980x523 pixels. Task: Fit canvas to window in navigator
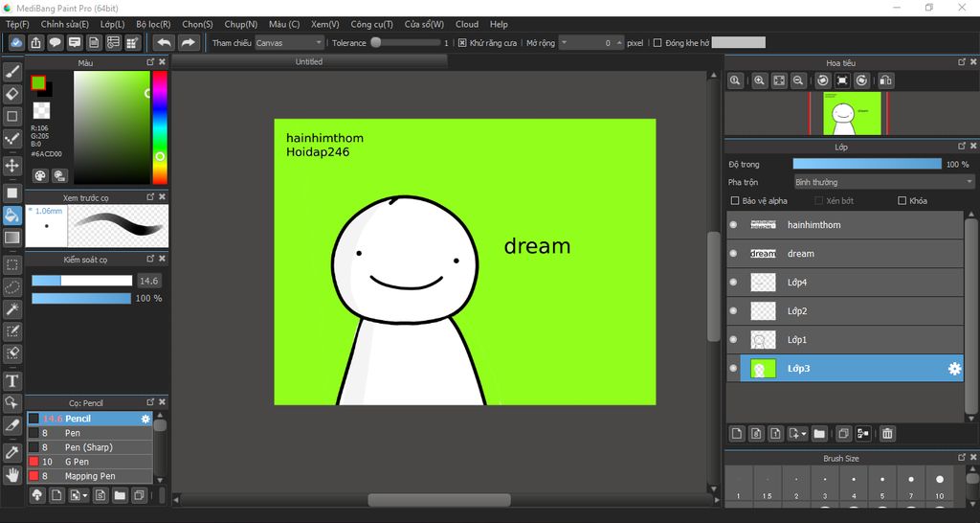point(779,80)
